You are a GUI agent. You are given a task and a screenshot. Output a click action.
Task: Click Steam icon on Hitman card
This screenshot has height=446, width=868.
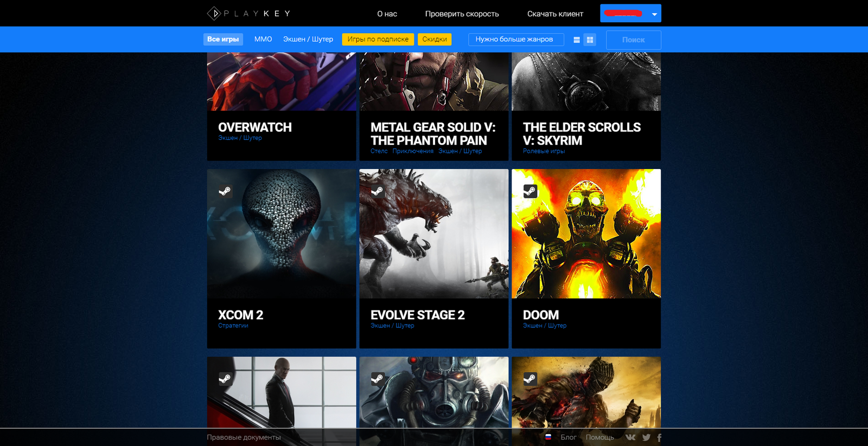(225, 378)
